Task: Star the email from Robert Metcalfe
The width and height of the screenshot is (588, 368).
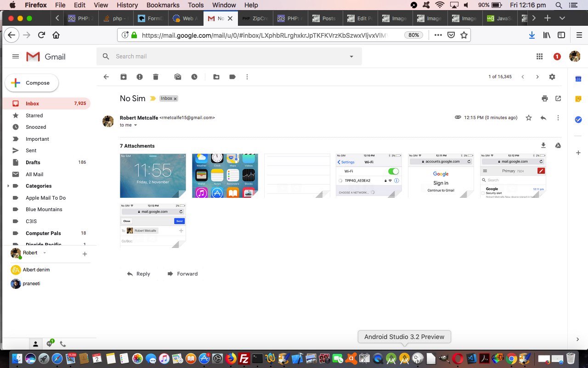Action: click(529, 118)
